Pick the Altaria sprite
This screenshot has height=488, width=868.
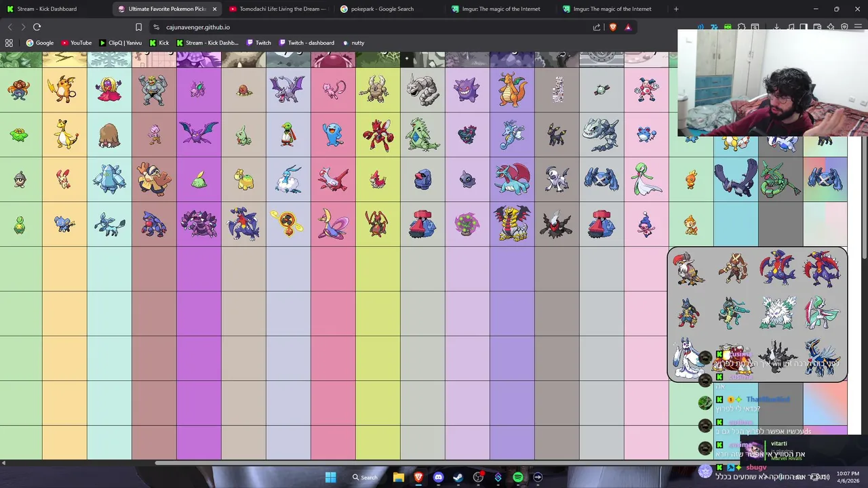click(288, 179)
